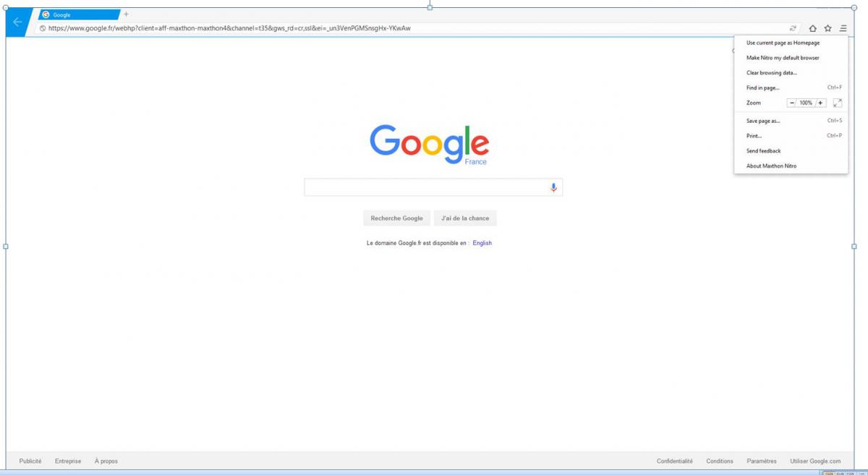Open the Conditions footer link
Image resolution: width=868 pixels, height=475 pixels.
point(720,461)
